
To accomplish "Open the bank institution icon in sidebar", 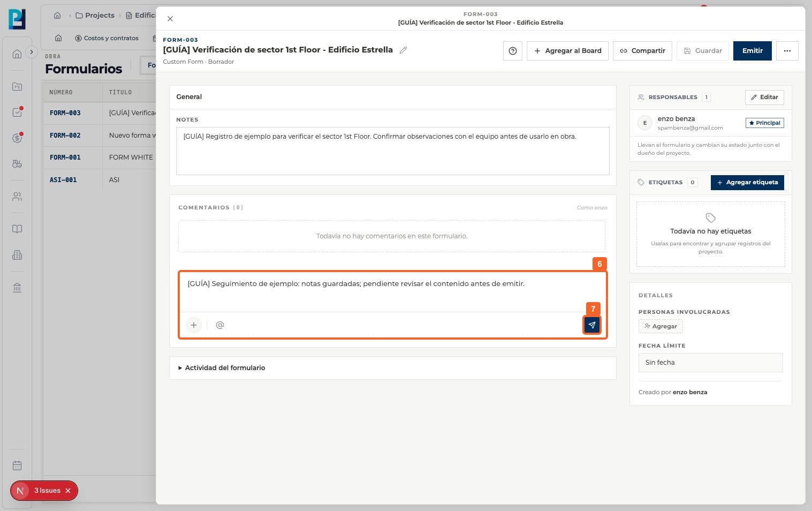I will 17,288.
